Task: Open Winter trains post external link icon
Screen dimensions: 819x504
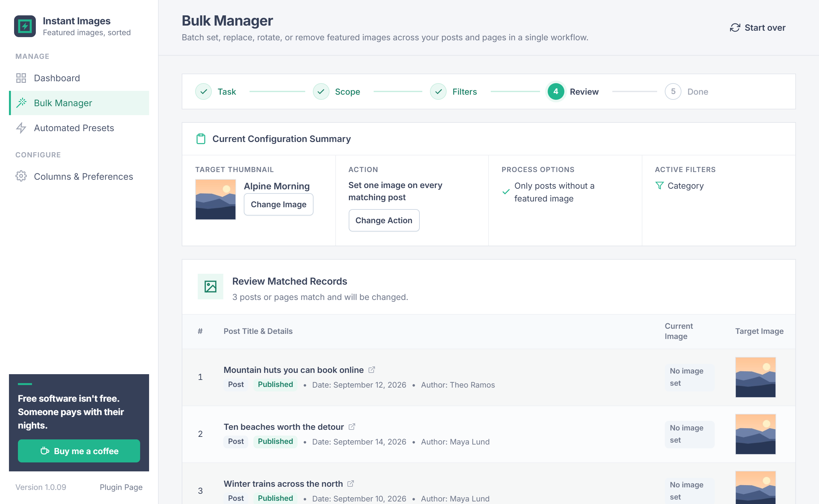Action: tap(351, 484)
